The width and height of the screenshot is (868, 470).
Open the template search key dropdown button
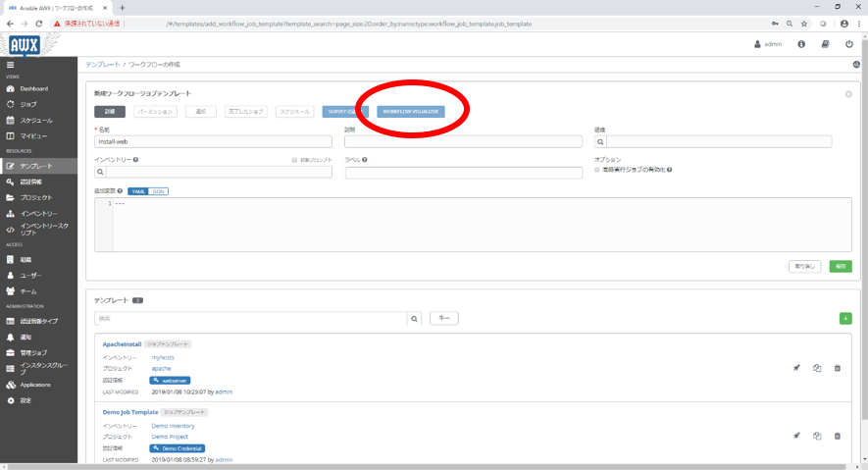click(x=443, y=318)
